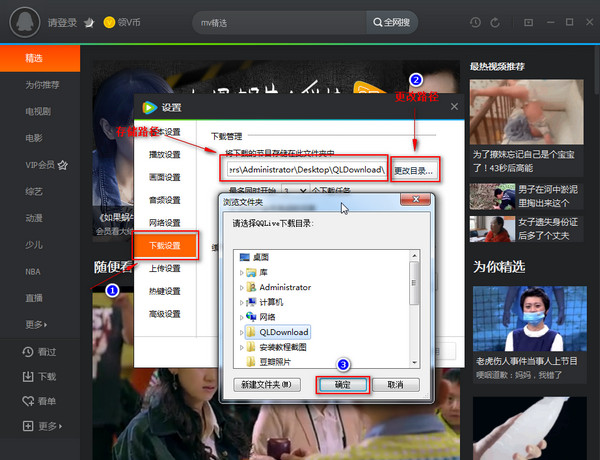Expand the 库 tree node
The width and height of the screenshot is (600, 460).
241,272
